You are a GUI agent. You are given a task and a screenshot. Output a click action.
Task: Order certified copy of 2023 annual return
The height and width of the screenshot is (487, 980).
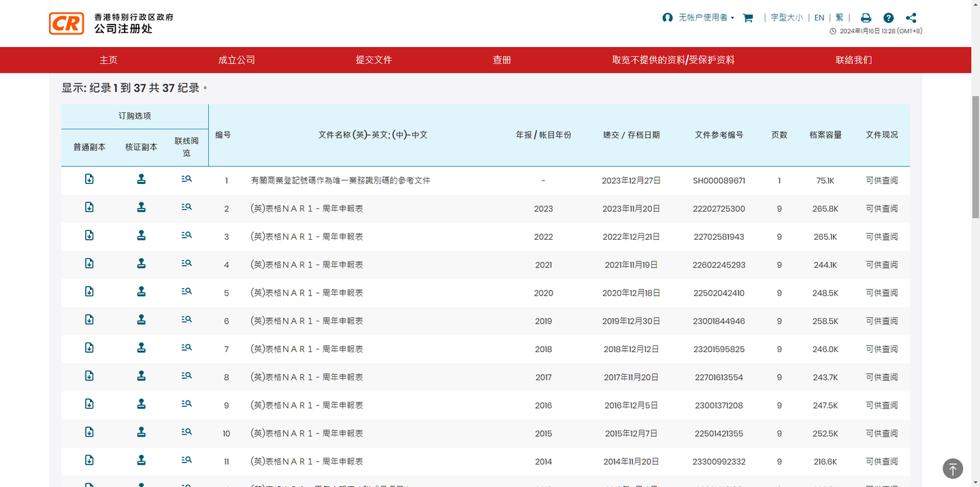click(x=142, y=207)
